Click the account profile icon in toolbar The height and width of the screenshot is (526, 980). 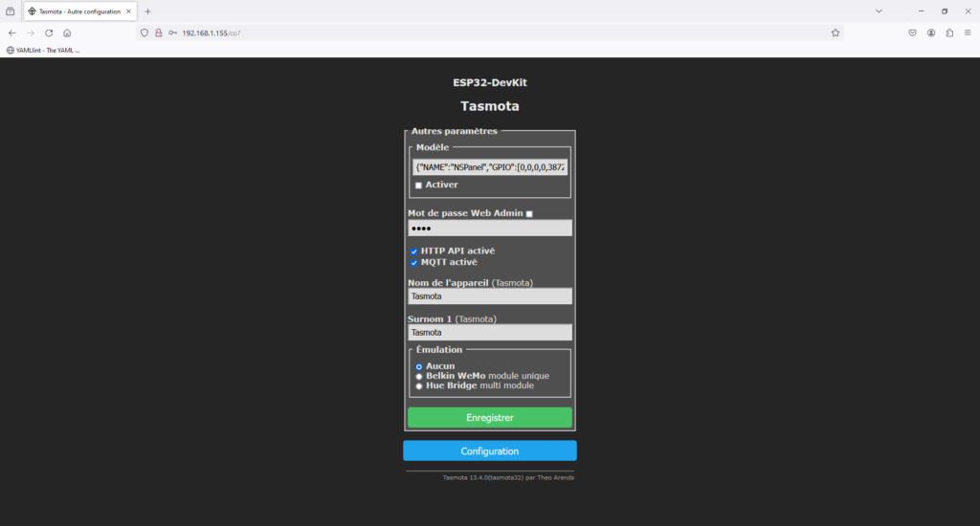[931, 33]
